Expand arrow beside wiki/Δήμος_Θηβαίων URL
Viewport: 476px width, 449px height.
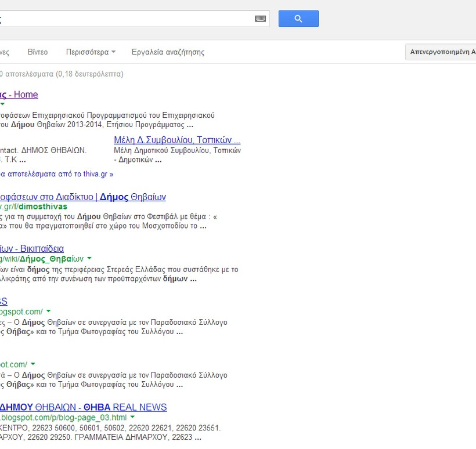click(x=89, y=259)
